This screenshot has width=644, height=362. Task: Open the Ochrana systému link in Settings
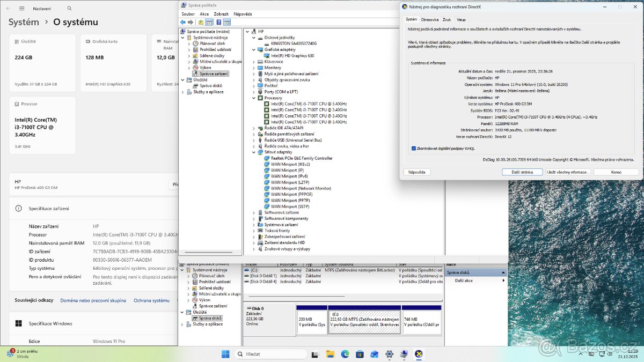pyautogui.click(x=151, y=300)
